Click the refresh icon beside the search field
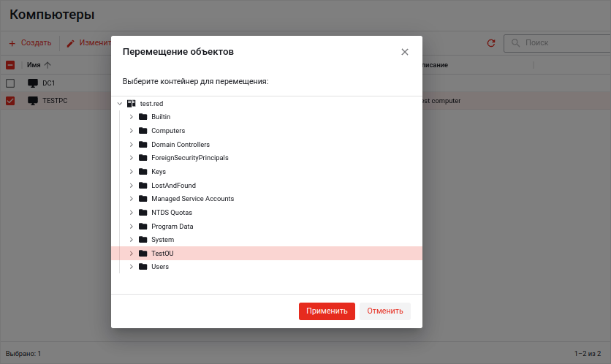611x364 pixels. pyautogui.click(x=491, y=43)
